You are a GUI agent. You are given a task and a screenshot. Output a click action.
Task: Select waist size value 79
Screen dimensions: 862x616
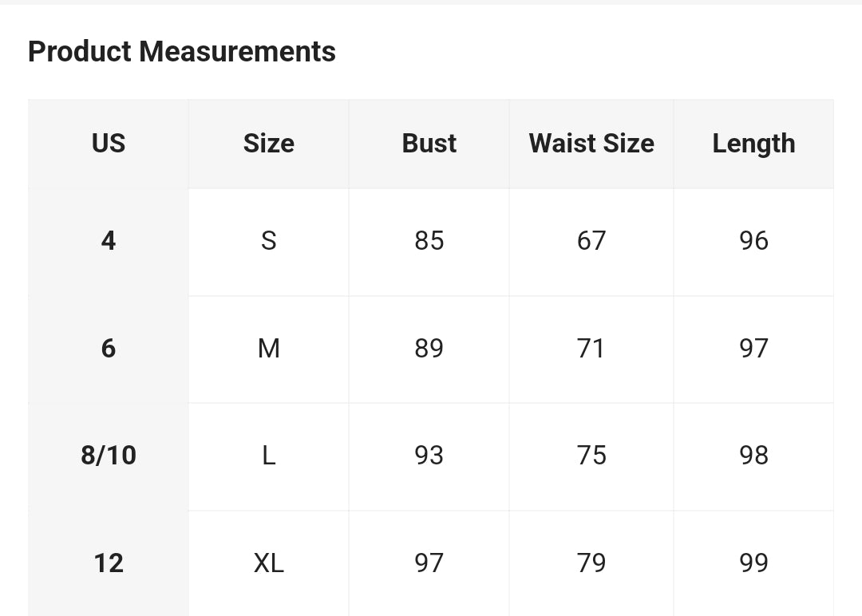tap(591, 563)
